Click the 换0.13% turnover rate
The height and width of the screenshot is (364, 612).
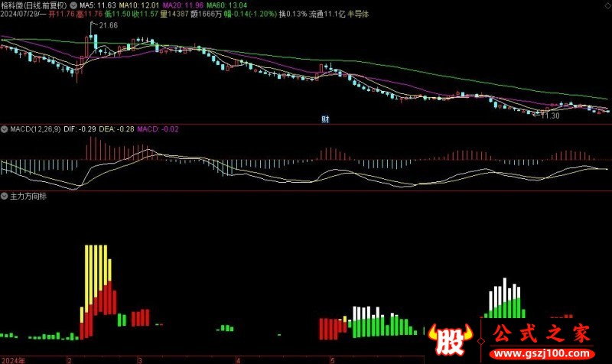coord(293,14)
